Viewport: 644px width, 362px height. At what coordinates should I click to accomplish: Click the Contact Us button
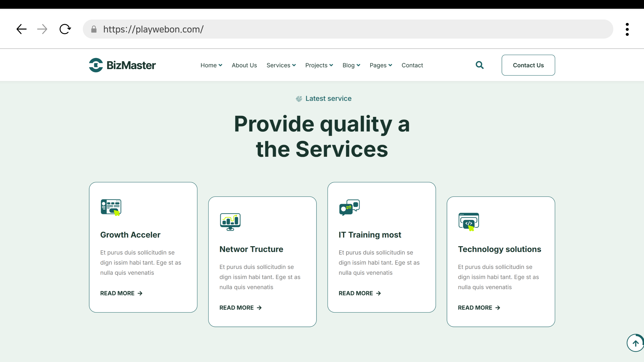tap(528, 65)
